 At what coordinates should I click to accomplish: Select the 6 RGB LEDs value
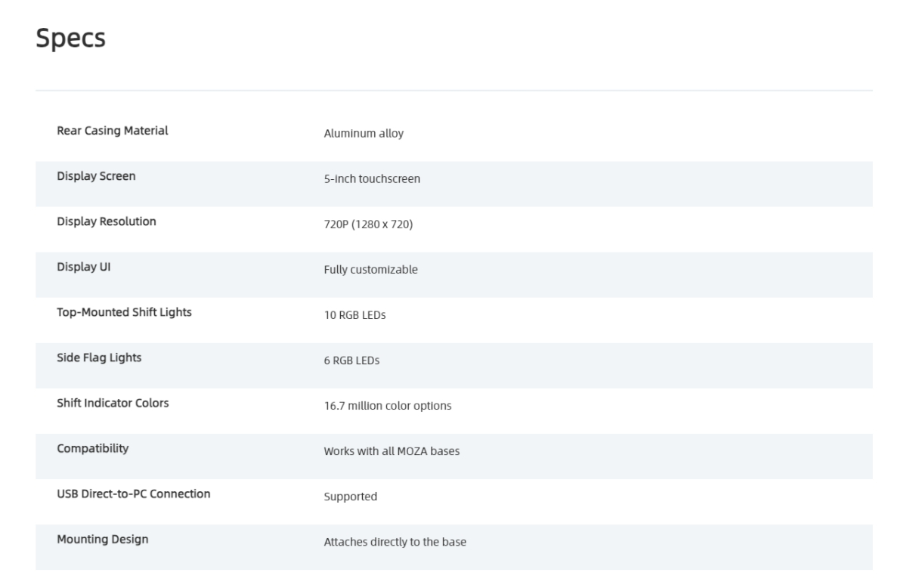[351, 361]
